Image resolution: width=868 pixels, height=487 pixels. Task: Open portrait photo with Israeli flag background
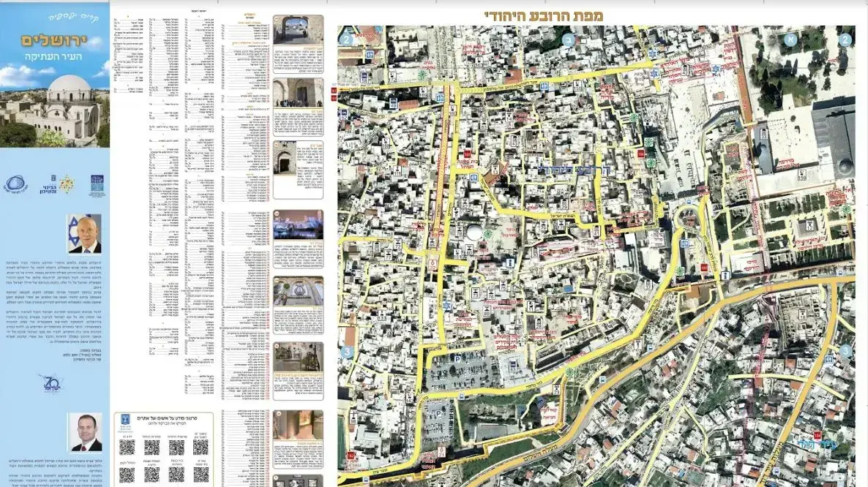point(84,233)
